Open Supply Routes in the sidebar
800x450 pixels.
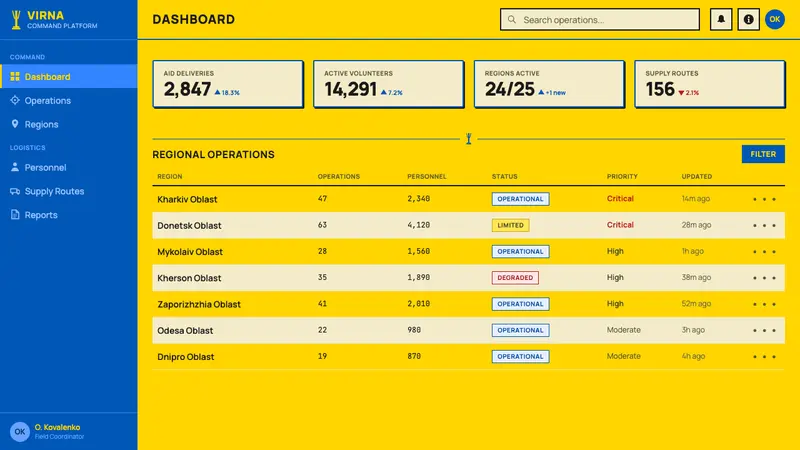(x=68, y=191)
